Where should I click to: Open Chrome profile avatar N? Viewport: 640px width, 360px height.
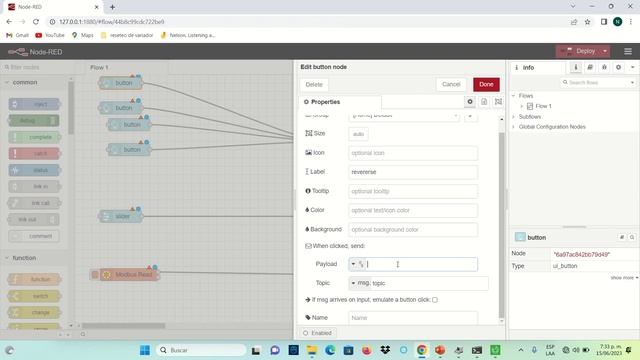(x=618, y=22)
